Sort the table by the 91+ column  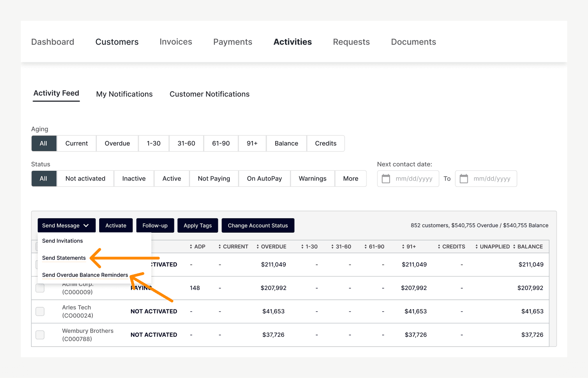click(x=409, y=247)
